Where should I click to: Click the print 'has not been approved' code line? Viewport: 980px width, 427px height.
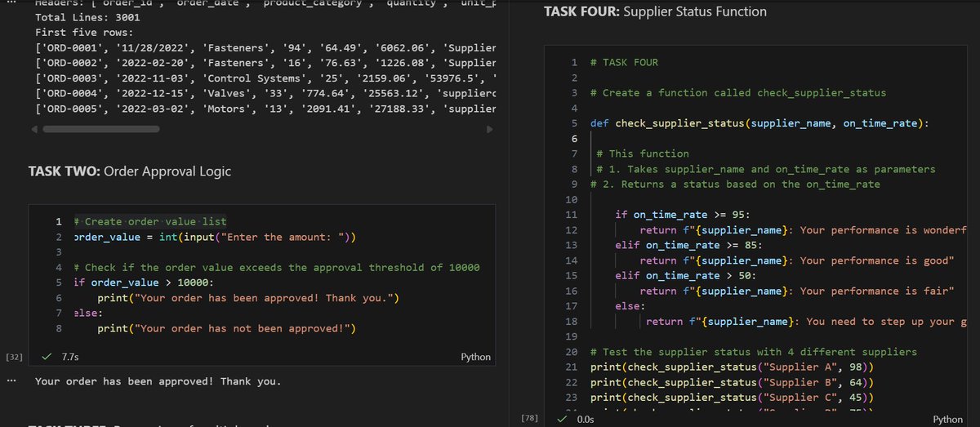tap(229, 329)
